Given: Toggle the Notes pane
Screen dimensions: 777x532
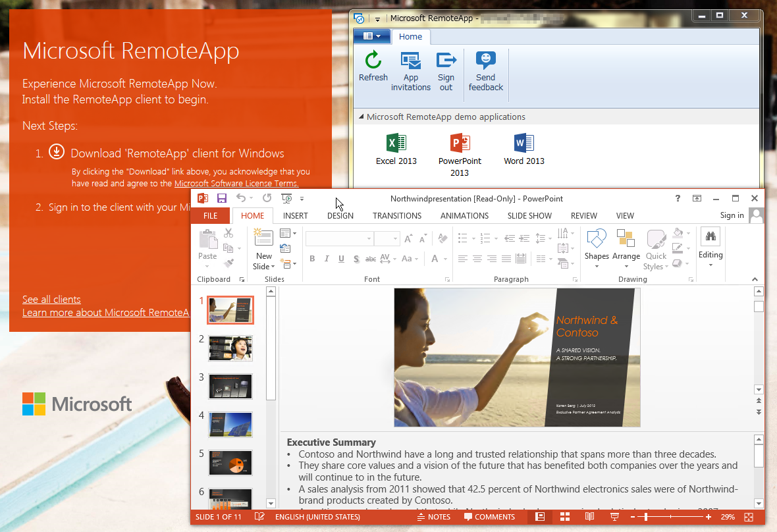Looking at the screenshot, I should point(434,517).
